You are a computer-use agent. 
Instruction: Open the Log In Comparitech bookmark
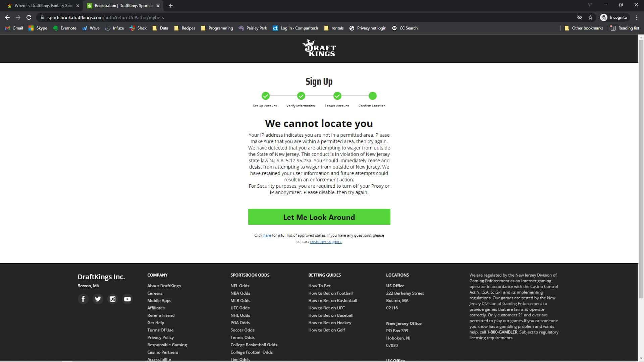pos(296,28)
